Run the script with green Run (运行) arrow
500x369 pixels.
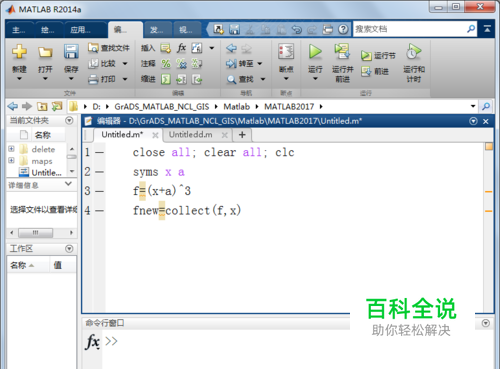click(x=315, y=52)
